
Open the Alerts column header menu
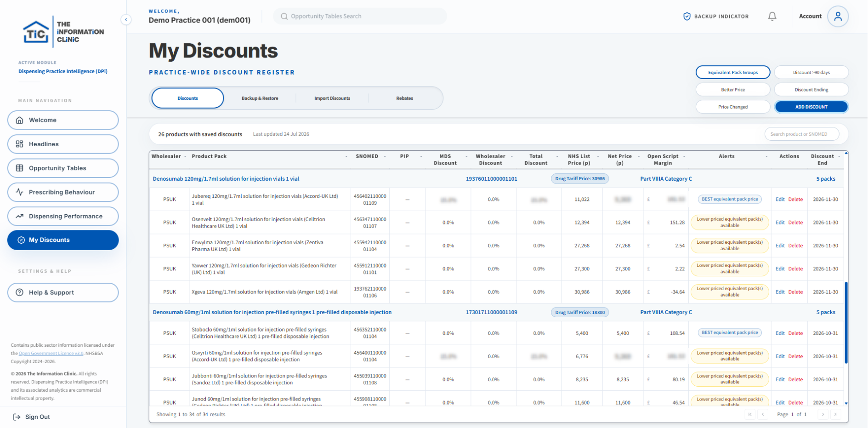pos(766,157)
